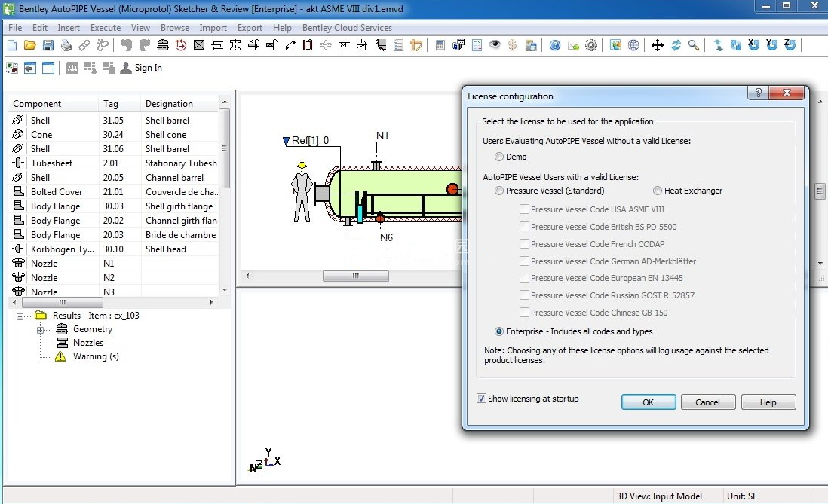The width and height of the screenshot is (828, 504).
Task: Select the Bolted Cover component row
Action: pyautogui.click(x=114, y=191)
